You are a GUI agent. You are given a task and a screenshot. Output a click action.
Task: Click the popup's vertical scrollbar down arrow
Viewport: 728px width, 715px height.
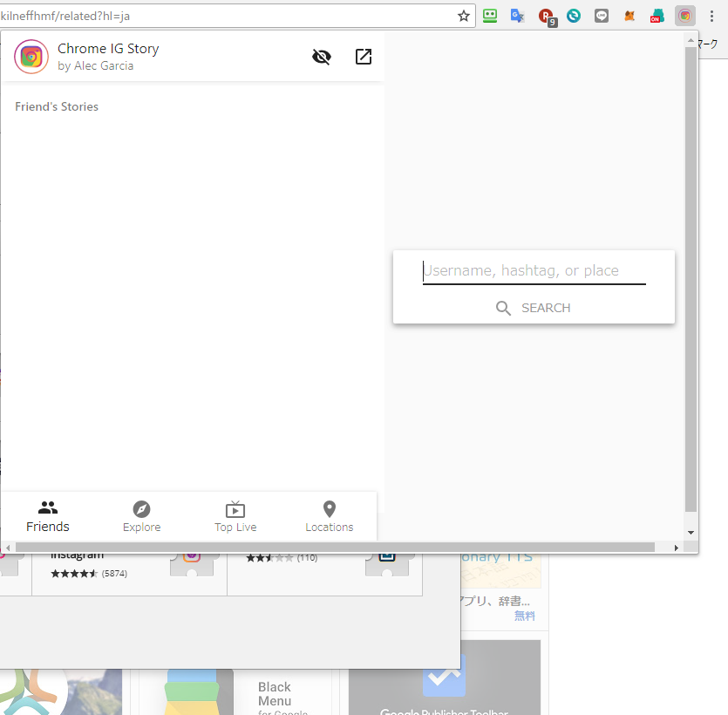(x=691, y=533)
